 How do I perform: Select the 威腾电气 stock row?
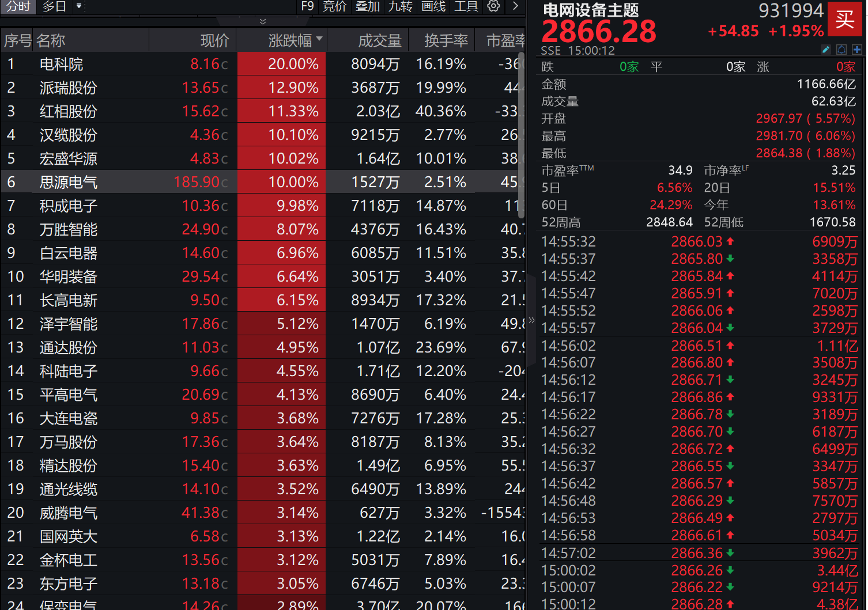(x=263, y=513)
